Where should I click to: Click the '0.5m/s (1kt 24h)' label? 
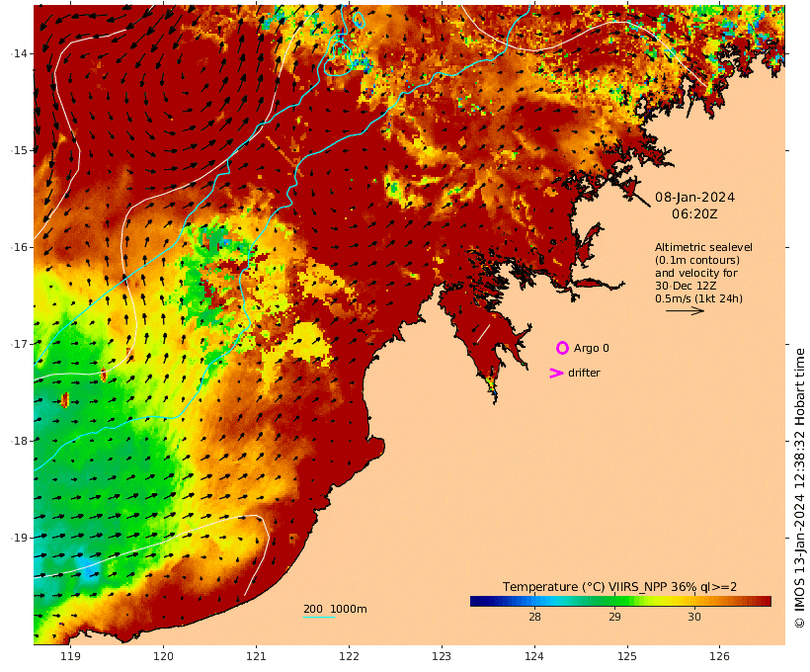(x=699, y=298)
